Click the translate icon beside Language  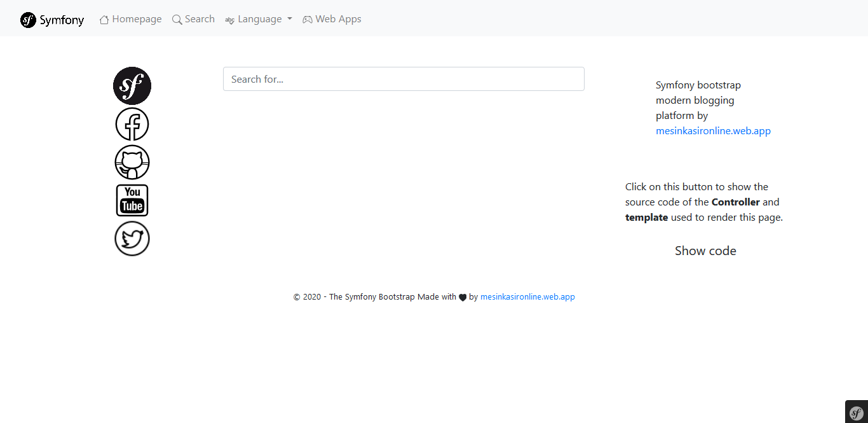point(230,20)
